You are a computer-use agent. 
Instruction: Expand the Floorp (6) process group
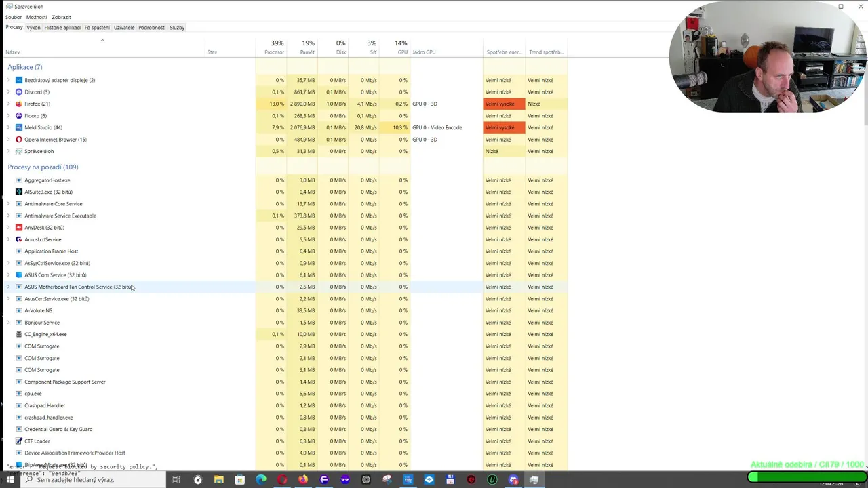tap(9, 116)
